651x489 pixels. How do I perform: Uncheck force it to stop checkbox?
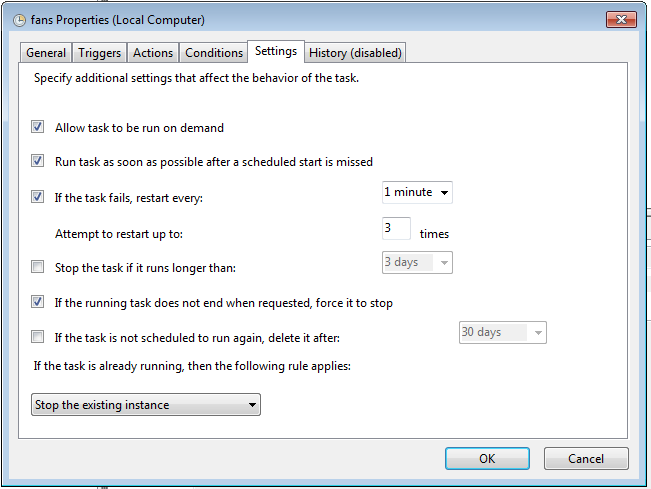pyautogui.click(x=37, y=302)
